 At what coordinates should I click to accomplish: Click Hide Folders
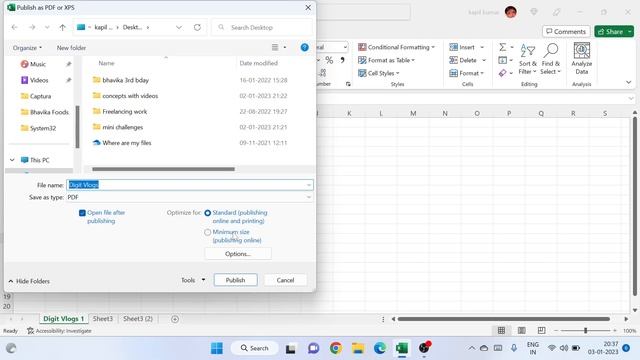pyautogui.click(x=29, y=281)
